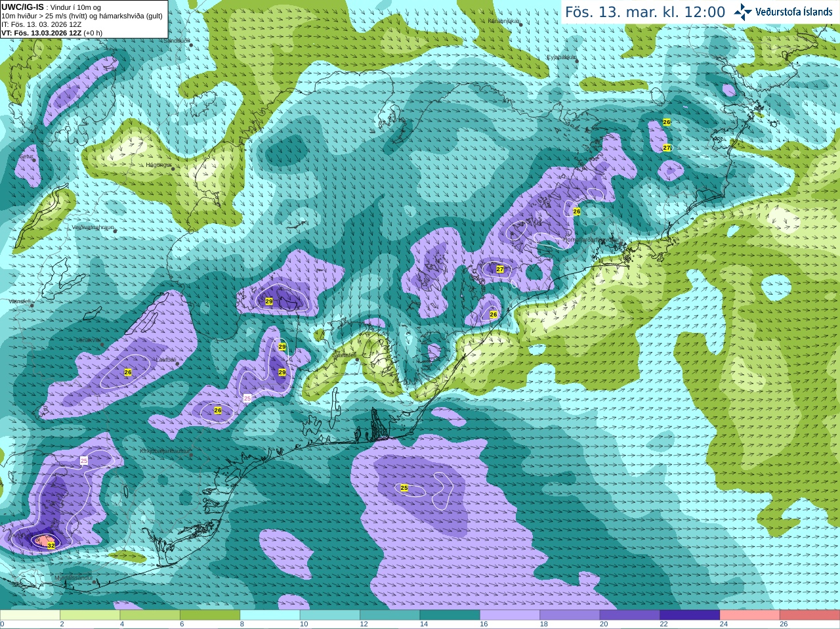Click the '10m hviður > 25 m/s' description line
The image size is (840, 629).
[x=82, y=16]
